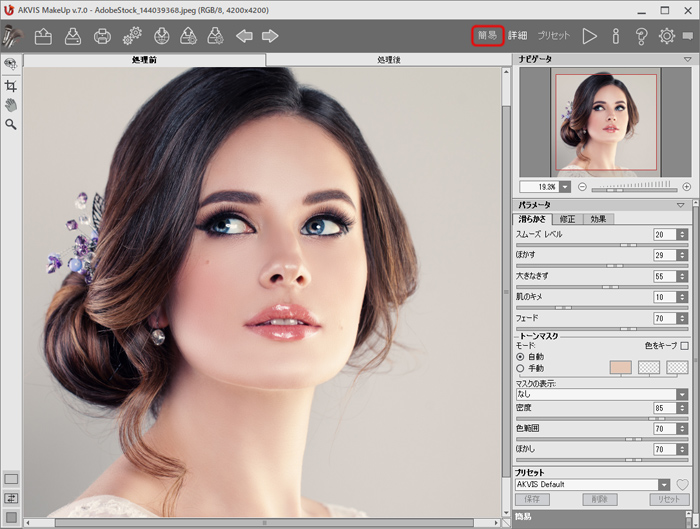The image size is (700, 529).
Task: Zoom in with plus button
Action: point(687,187)
